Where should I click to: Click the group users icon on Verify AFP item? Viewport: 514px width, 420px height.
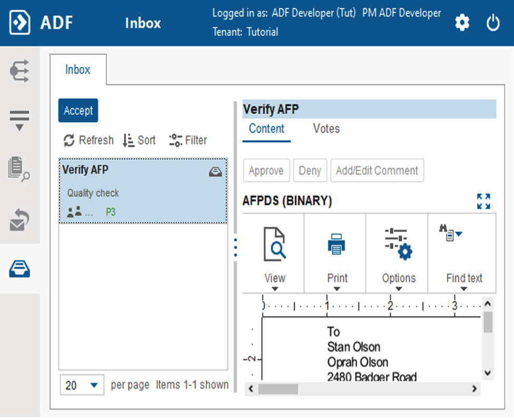click(74, 212)
